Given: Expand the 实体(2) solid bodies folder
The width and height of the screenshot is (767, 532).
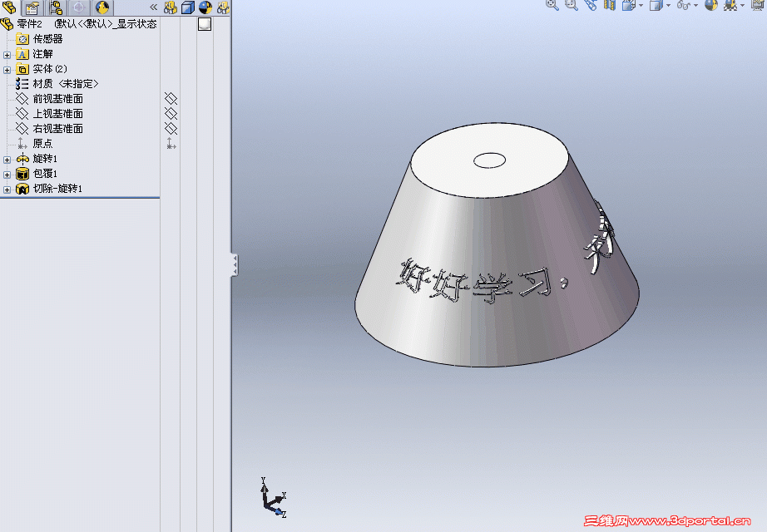Looking at the screenshot, I should click(8, 68).
